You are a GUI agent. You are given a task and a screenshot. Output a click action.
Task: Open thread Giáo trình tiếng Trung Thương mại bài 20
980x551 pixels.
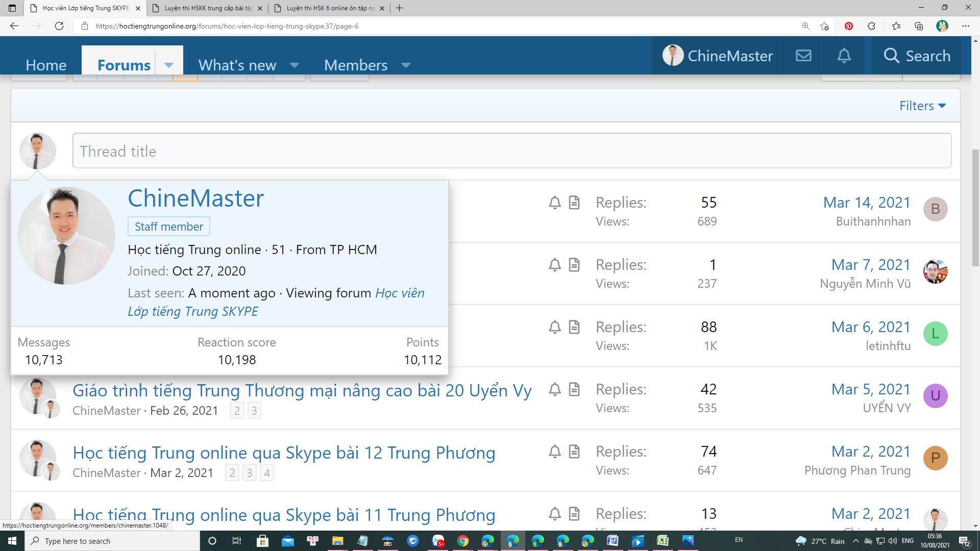click(x=302, y=390)
